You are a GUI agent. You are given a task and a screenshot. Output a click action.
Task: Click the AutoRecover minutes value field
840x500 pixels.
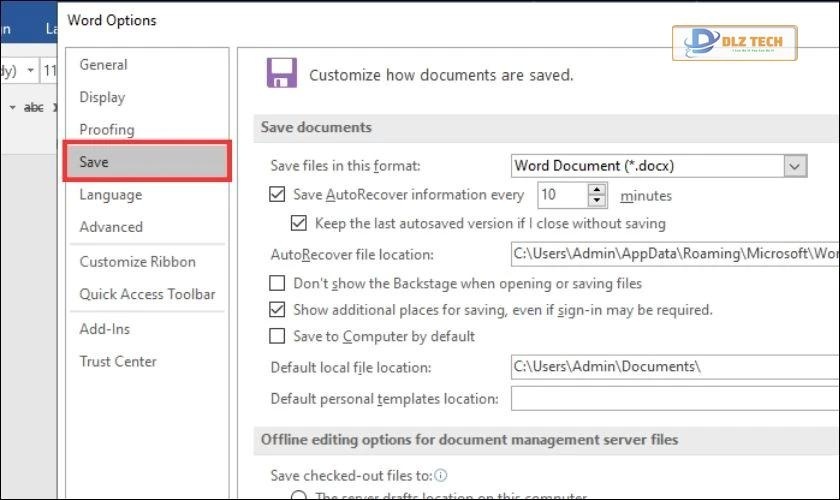coord(562,195)
